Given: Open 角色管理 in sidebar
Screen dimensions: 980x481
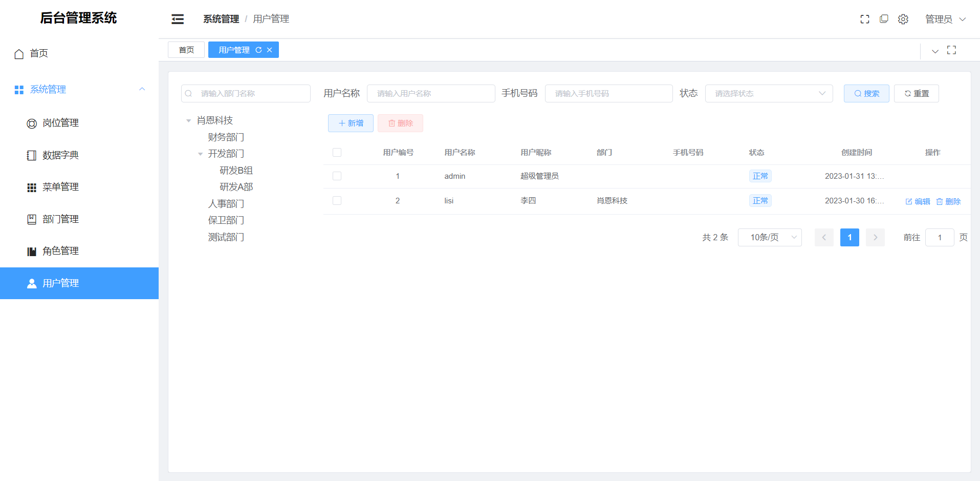Looking at the screenshot, I should pos(79,251).
